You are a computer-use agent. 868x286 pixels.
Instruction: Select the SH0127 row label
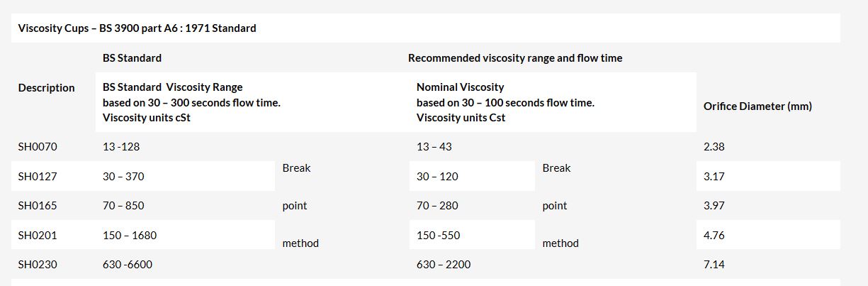click(x=38, y=177)
